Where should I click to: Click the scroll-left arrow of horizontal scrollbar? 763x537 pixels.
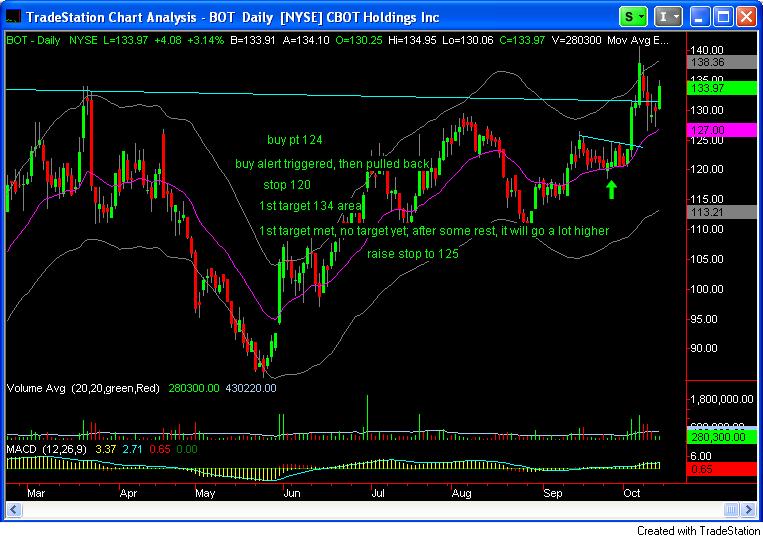pos(13,509)
